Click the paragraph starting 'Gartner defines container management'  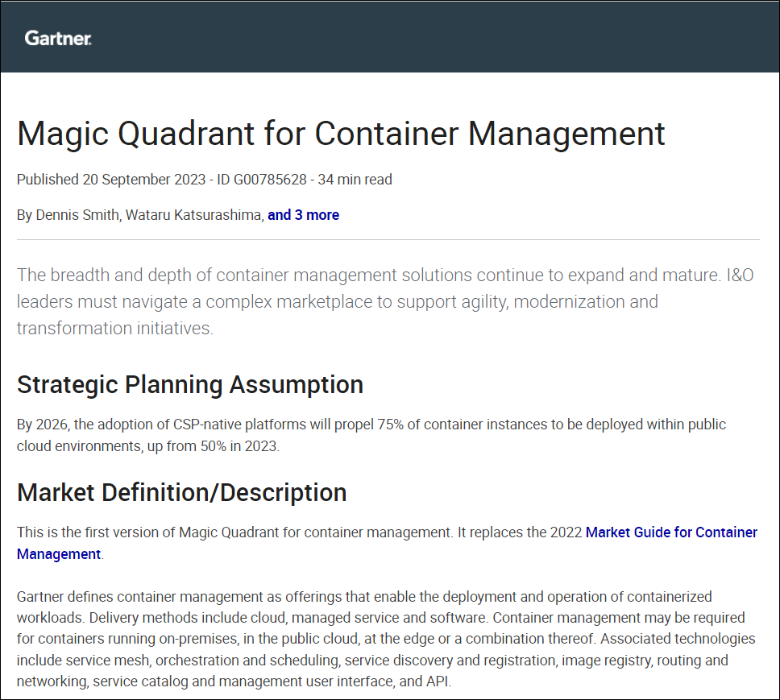click(386, 638)
